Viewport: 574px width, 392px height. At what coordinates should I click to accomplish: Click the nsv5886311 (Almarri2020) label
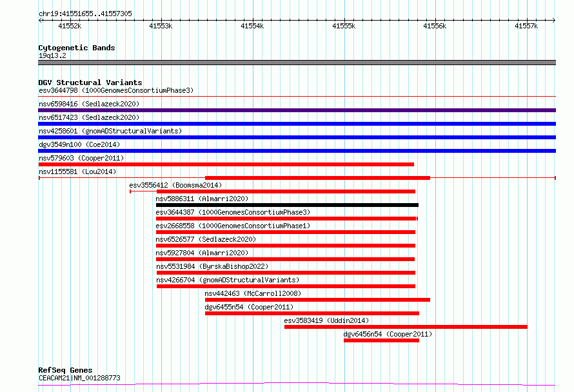[x=202, y=199]
